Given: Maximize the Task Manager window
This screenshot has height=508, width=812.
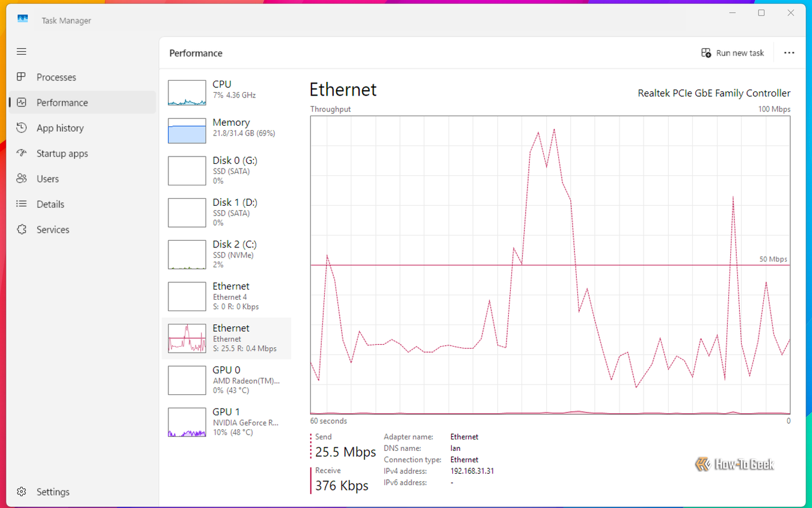Looking at the screenshot, I should 761,13.
